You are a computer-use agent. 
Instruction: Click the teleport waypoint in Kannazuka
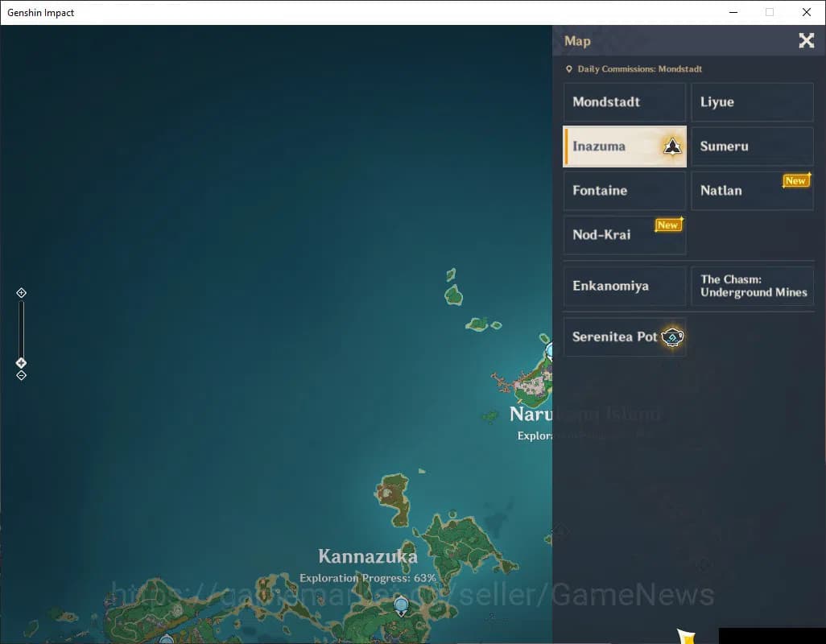(401, 605)
